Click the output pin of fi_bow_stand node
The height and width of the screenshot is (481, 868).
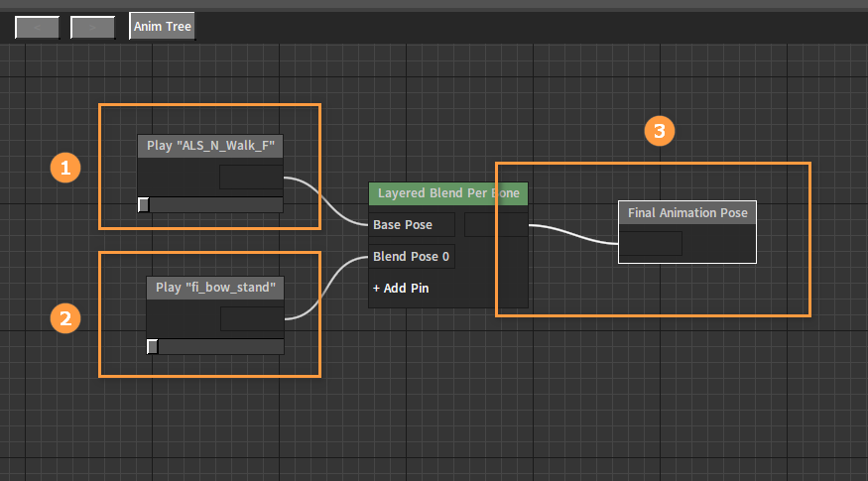(251, 319)
